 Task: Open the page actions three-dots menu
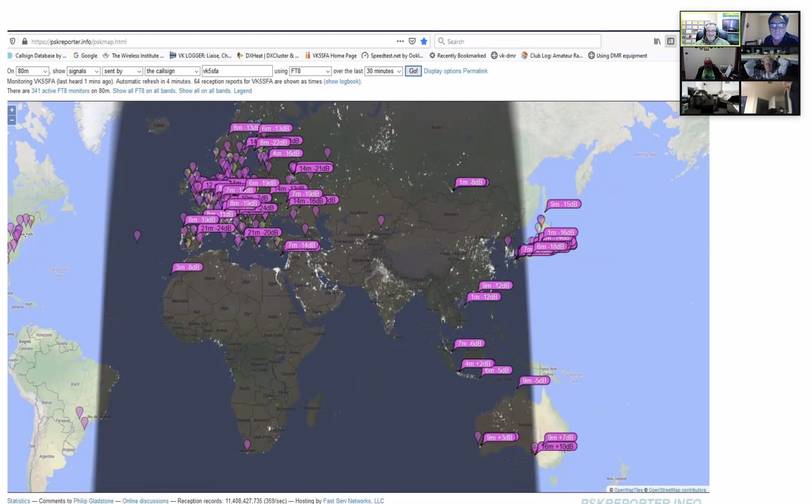[x=400, y=41]
